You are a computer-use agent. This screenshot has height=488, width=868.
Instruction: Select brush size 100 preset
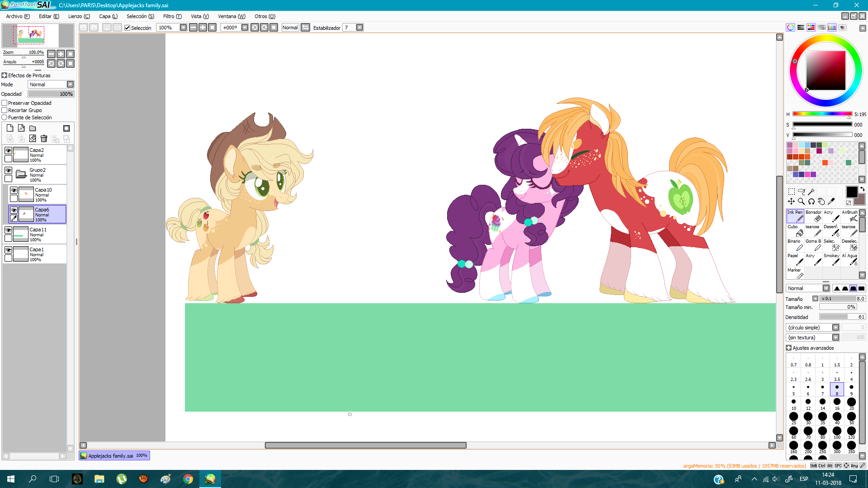pos(837,433)
